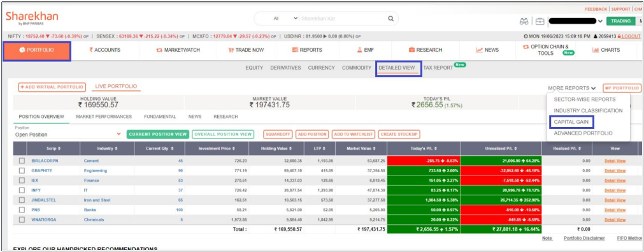Sort by Investment Price column arrows
Image resolution: width=644 pixels, height=252 pixels.
point(234,149)
